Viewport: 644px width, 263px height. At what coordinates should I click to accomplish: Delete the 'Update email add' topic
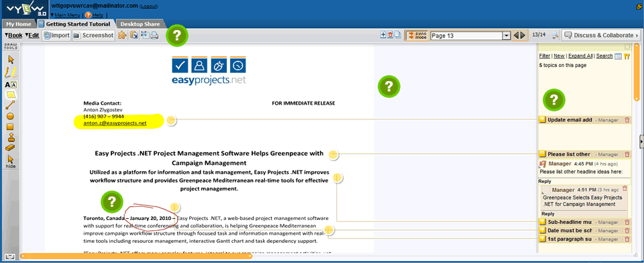click(x=627, y=120)
